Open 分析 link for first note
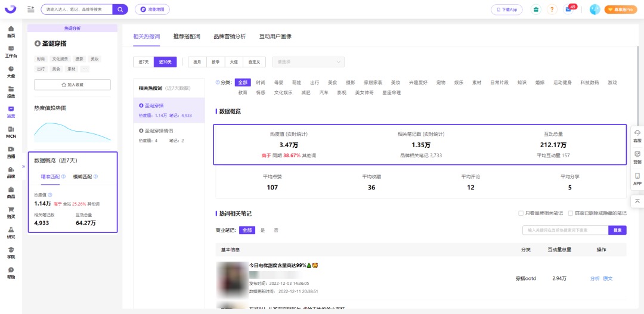 tap(595, 279)
